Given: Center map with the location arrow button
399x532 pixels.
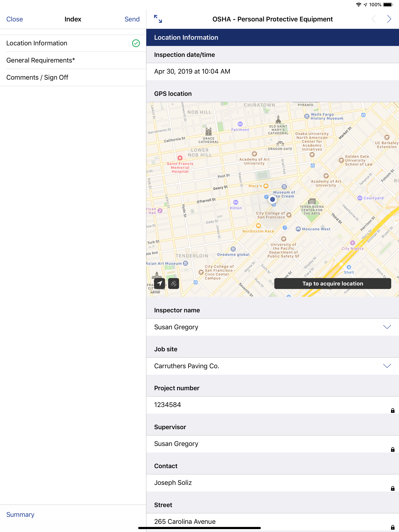Looking at the screenshot, I should [x=160, y=284].
